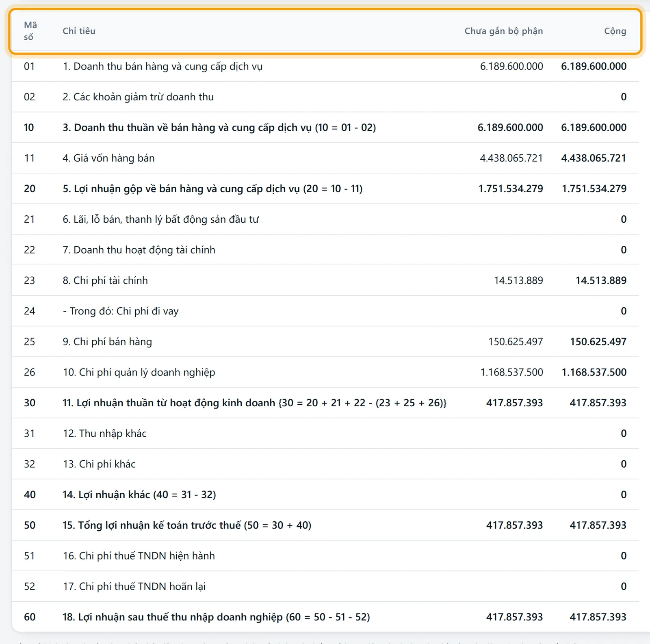Click the "Mã số" column header
Screen dimensions: 650x644
tap(30, 31)
